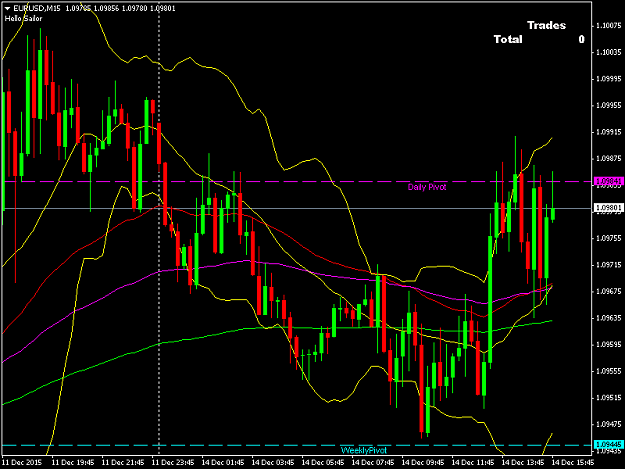The image size is (625, 469).
Task: Click the '14 Dec 01:45' time label
Action: coord(223,463)
